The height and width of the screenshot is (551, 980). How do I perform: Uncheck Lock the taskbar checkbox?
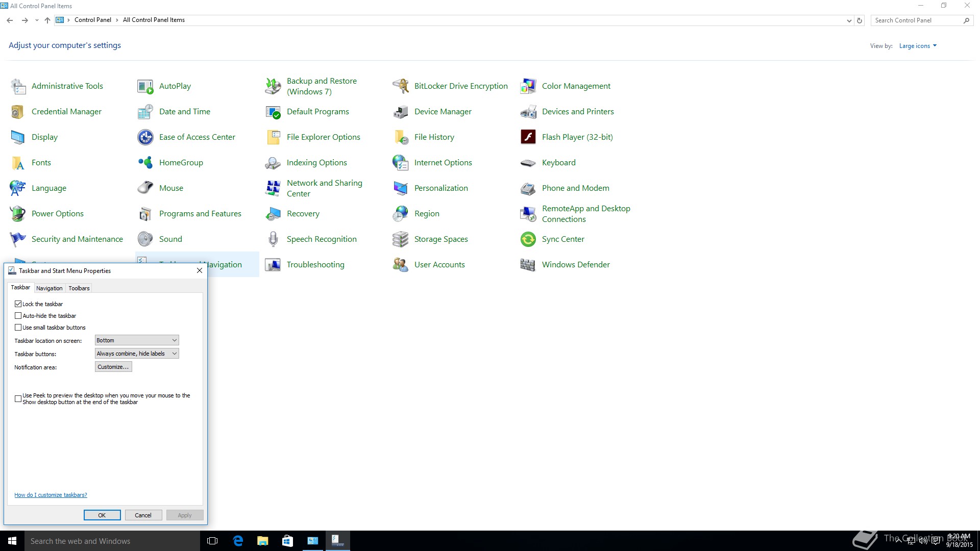pyautogui.click(x=18, y=304)
